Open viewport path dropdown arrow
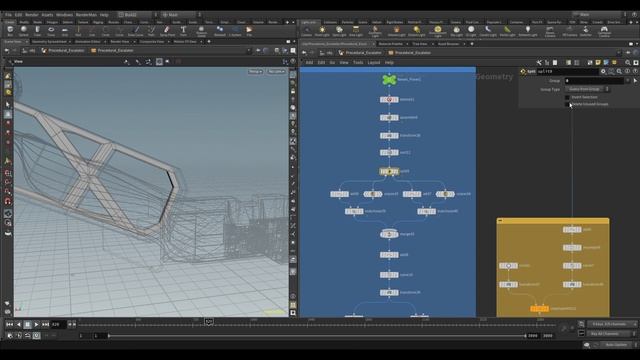 (249, 51)
